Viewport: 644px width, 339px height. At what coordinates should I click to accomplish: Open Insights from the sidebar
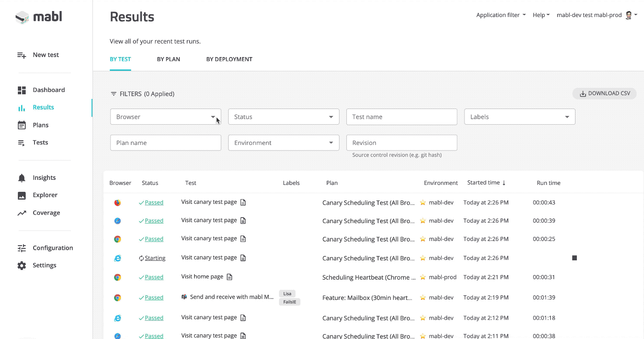pos(44,177)
